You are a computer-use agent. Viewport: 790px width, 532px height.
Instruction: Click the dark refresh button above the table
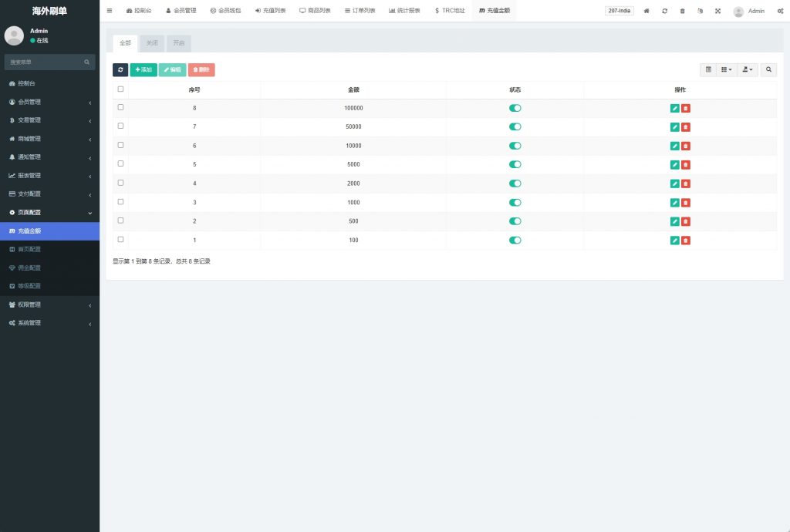pyautogui.click(x=120, y=69)
